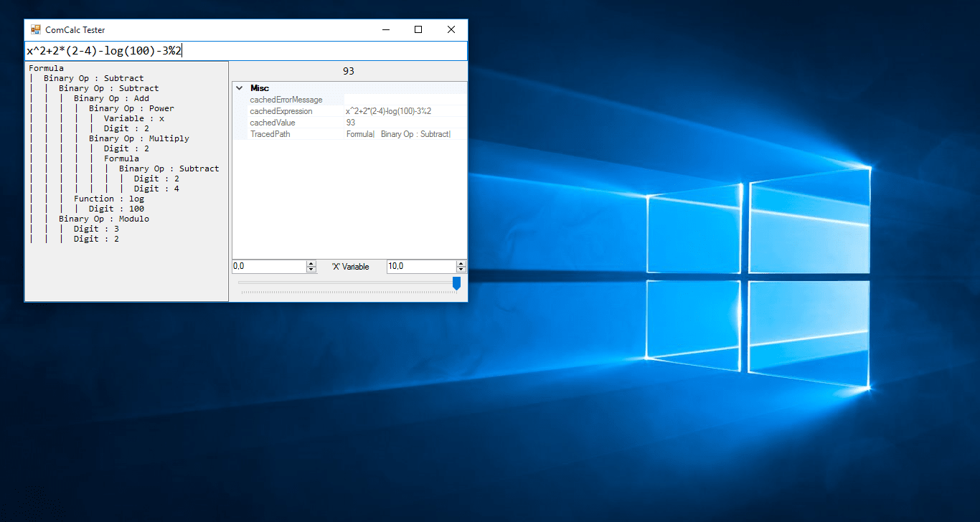The image size is (980, 522).
Task: Decrease the 0,0 spinner with down arrow
Action: [x=311, y=270]
